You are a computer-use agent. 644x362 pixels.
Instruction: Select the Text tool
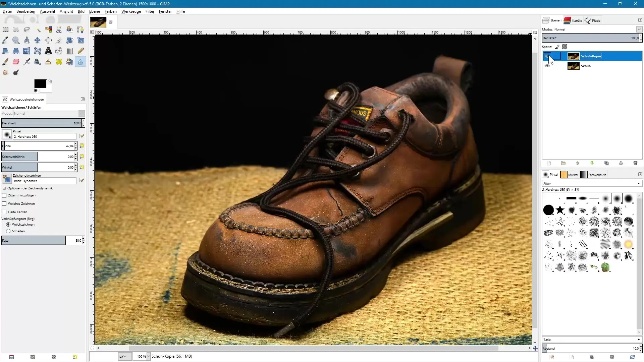[48, 51]
